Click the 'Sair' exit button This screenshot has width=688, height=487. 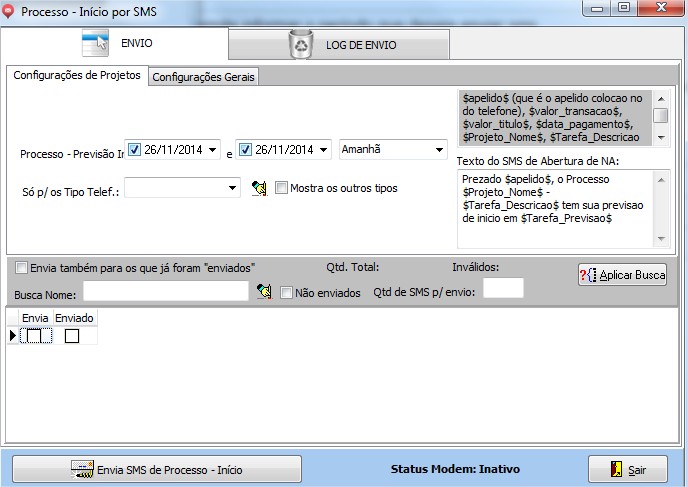[x=627, y=469]
